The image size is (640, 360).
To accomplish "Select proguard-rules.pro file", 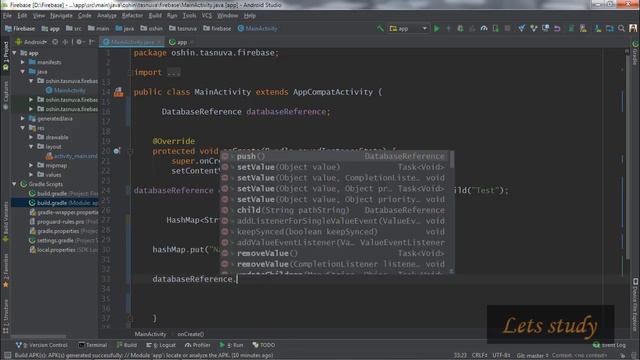I will coord(63,222).
